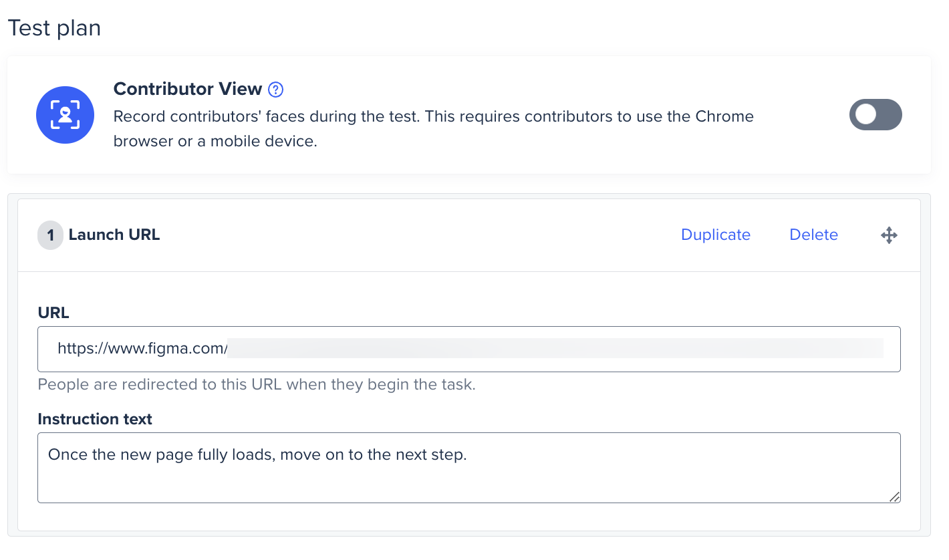Click the Delete action for step one
The width and height of the screenshot is (949, 560).
[813, 235]
